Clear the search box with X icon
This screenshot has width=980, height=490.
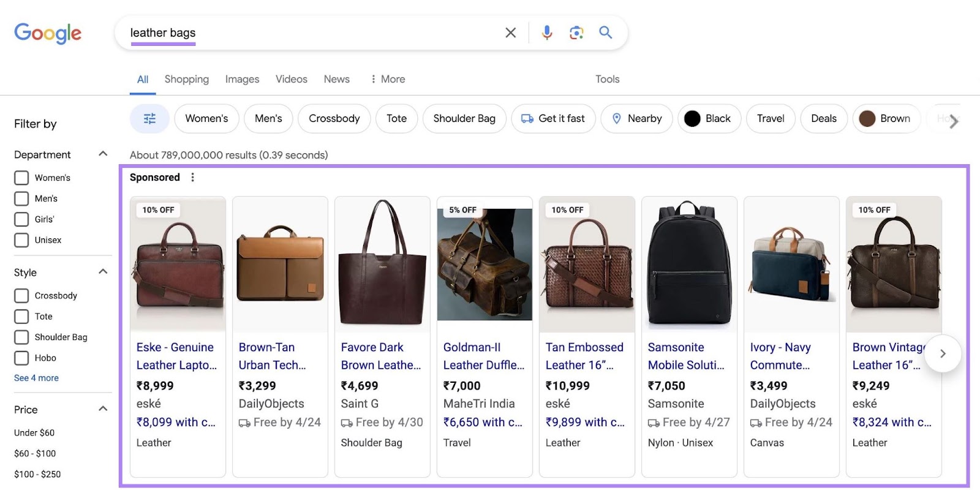510,32
